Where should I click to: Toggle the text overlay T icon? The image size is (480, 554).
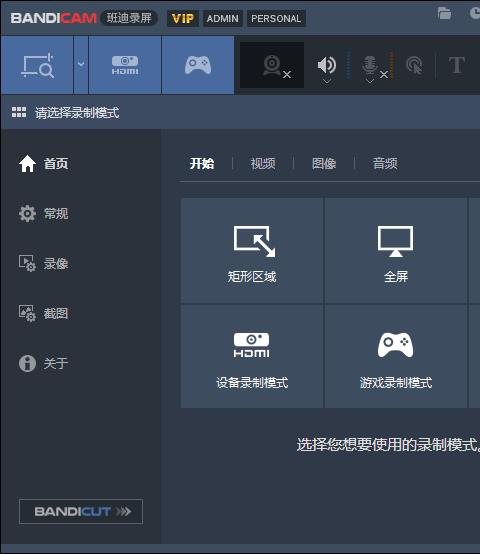pos(457,65)
